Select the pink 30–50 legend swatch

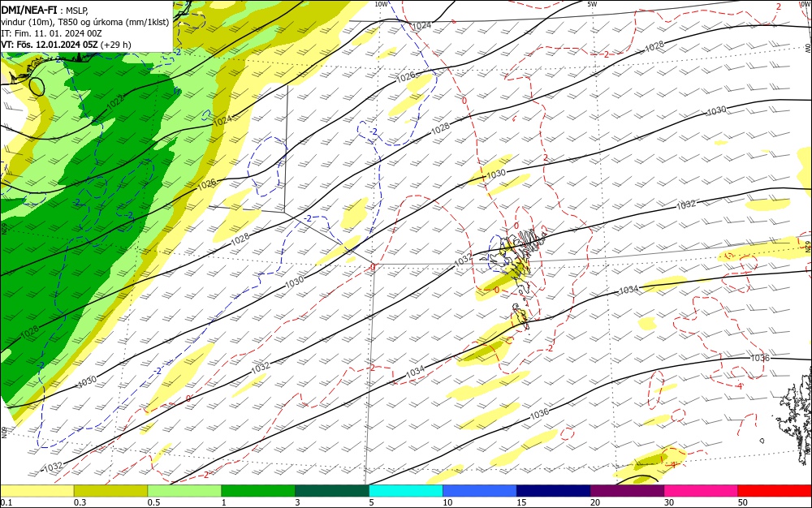(701, 491)
